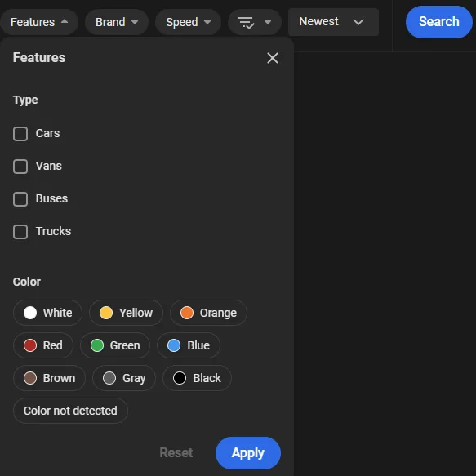Select the Gray color chip
The height and width of the screenshot is (476, 476).
[x=124, y=378]
